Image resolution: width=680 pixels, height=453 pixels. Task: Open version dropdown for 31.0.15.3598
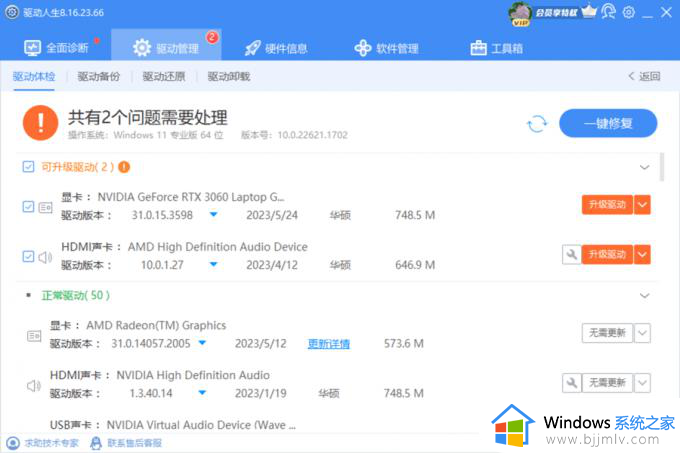[x=213, y=215]
